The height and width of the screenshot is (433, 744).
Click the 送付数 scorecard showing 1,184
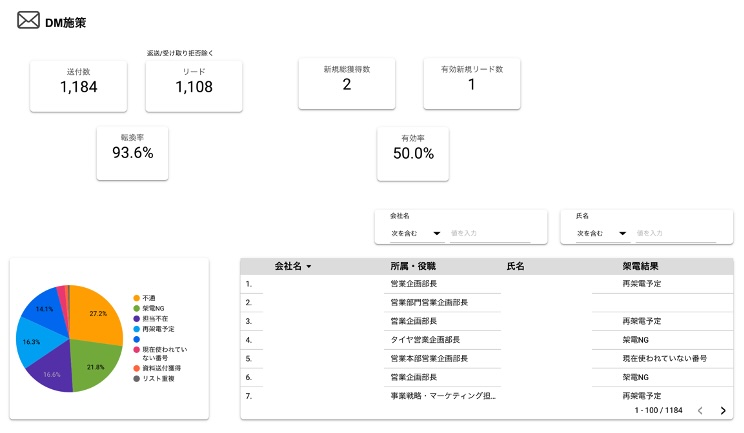point(78,85)
